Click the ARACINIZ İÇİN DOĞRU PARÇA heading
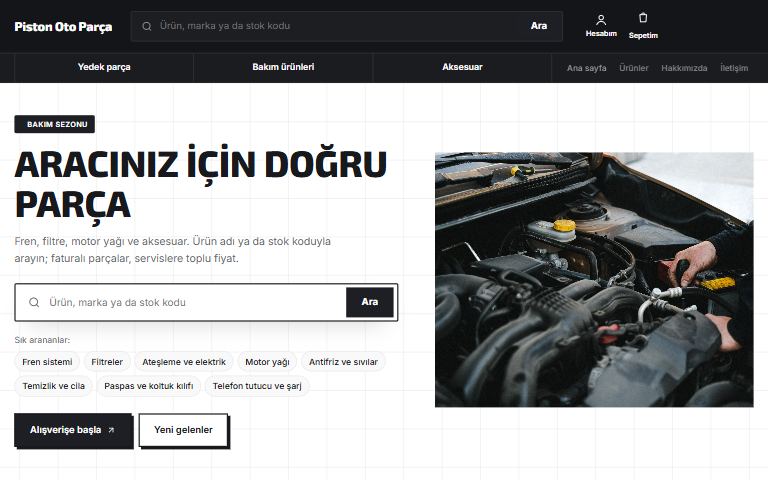The width and height of the screenshot is (768, 480). point(201,184)
